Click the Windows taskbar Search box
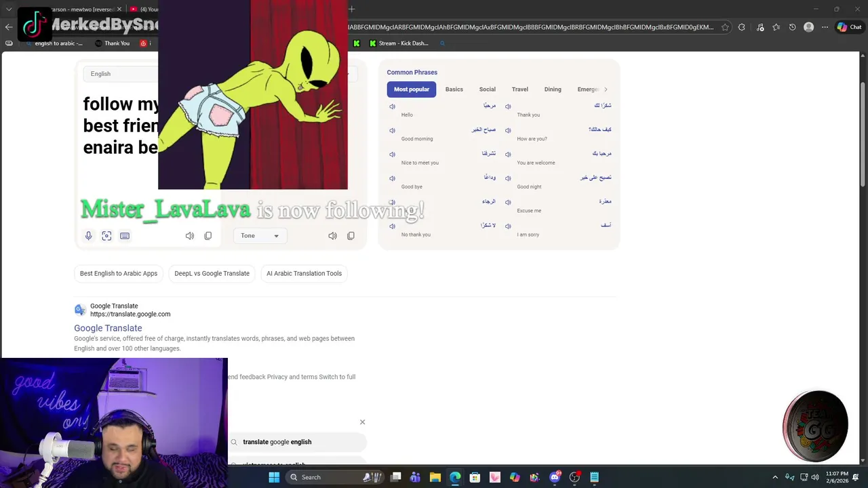The height and width of the screenshot is (488, 868). coord(334,477)
